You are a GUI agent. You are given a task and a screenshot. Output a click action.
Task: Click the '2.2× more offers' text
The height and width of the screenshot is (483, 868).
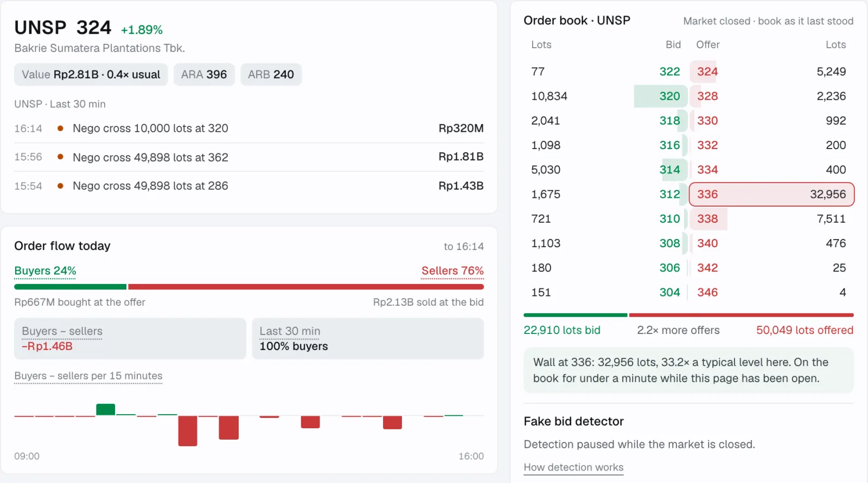pyautogui.click(x=678, y=330)
